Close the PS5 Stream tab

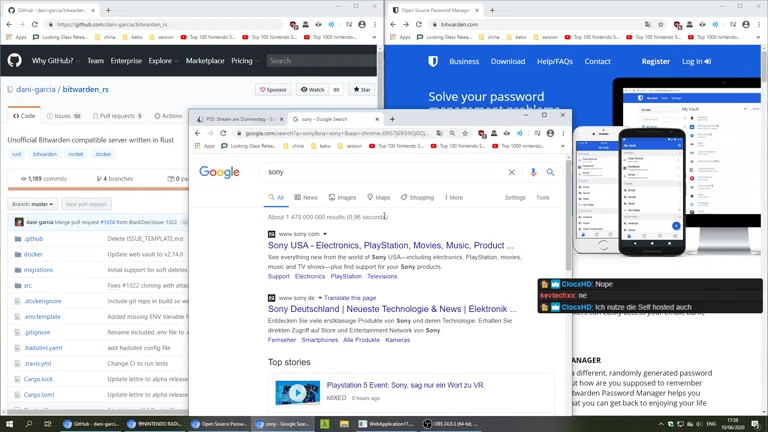[281, 119]
